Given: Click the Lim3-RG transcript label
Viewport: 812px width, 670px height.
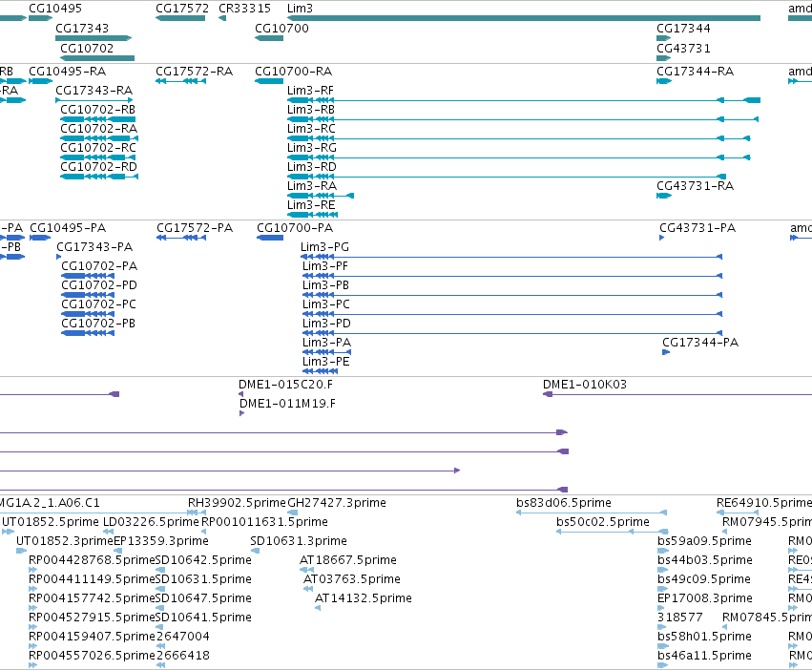Looking at the screenshot, I should (x=312, y=148).
